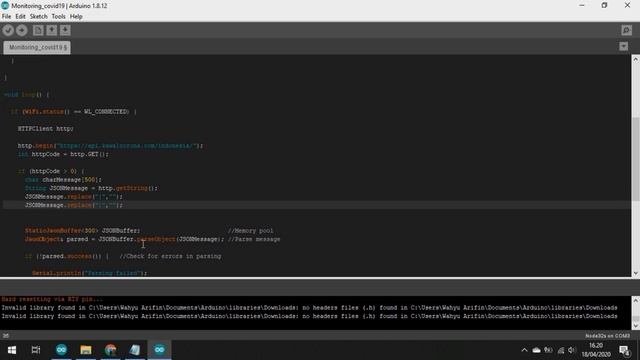Screen dimensions: 640x360
Task: Open the Windows Start menu
Action: pyautogui.click(x=12, y=350)
